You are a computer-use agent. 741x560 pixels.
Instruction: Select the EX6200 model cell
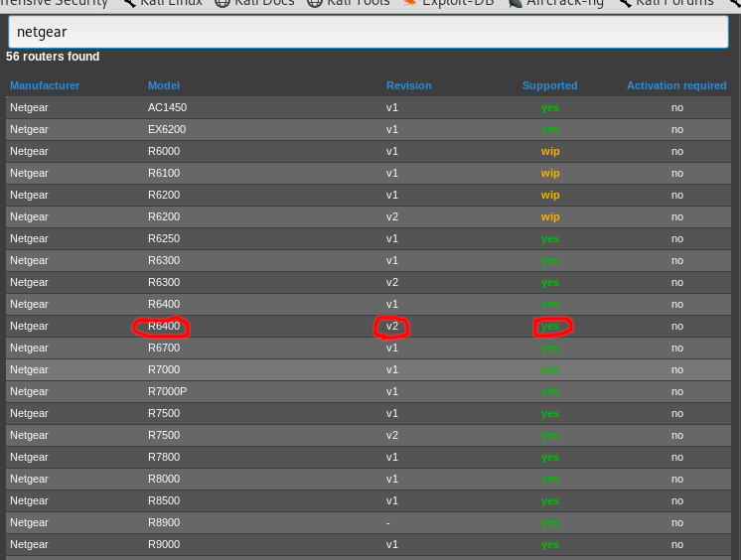(167, 129)
